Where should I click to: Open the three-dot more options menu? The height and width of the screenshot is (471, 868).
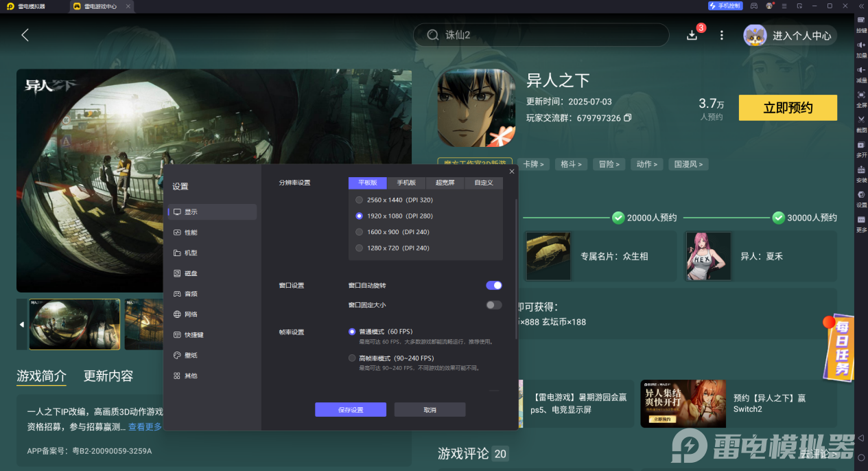721,35
